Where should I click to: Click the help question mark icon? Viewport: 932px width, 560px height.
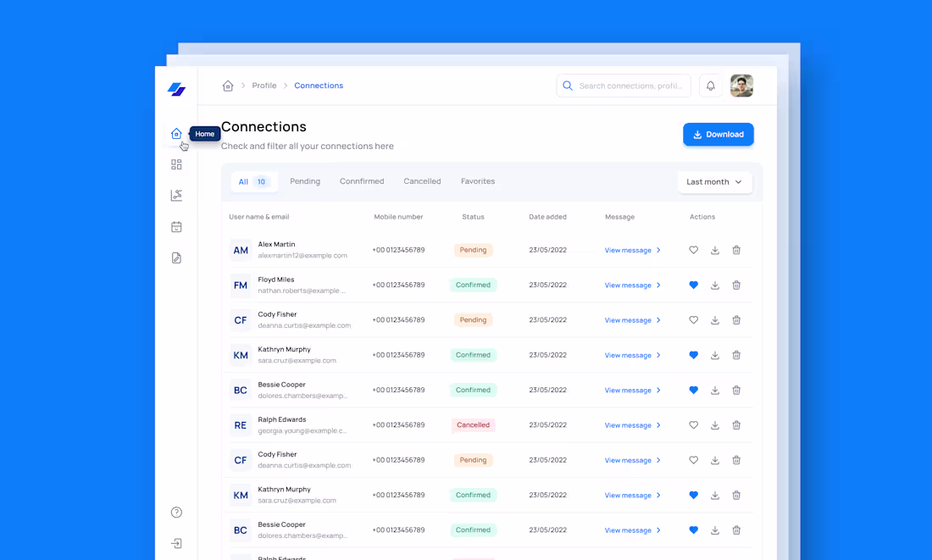(x=176, y=512)
